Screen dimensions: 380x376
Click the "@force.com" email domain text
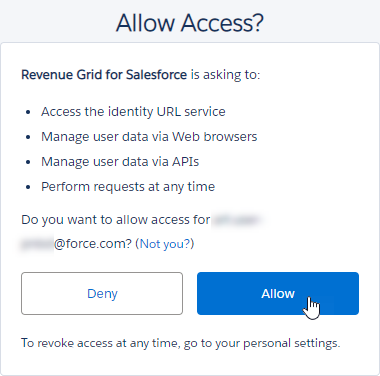click(x=90, y=244)
